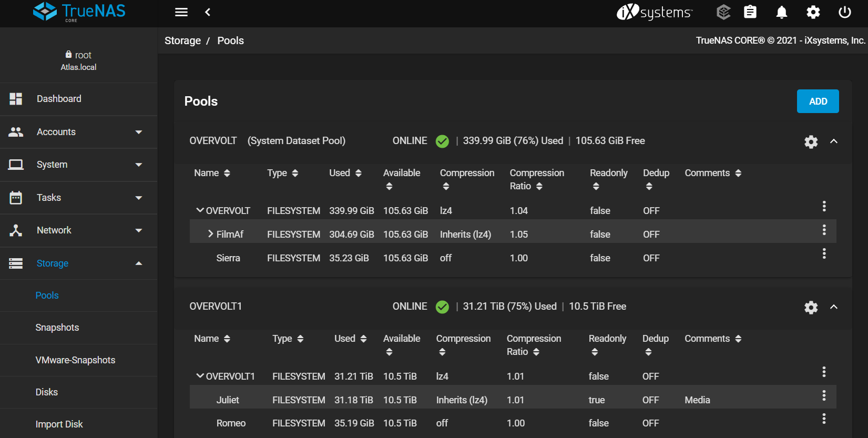Viewport: 868px width, 438px height.
Task: Open the Dashboard menu item
Action: coord(79,99)
